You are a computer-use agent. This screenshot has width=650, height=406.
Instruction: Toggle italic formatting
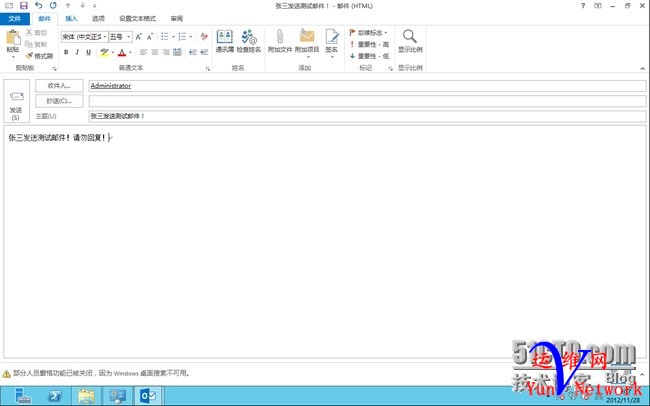[77, 52]
